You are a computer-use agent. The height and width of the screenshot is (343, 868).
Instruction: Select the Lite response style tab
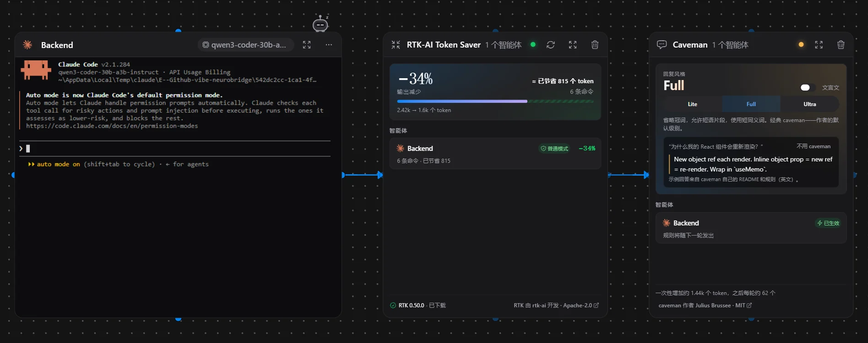click(693, 104)
